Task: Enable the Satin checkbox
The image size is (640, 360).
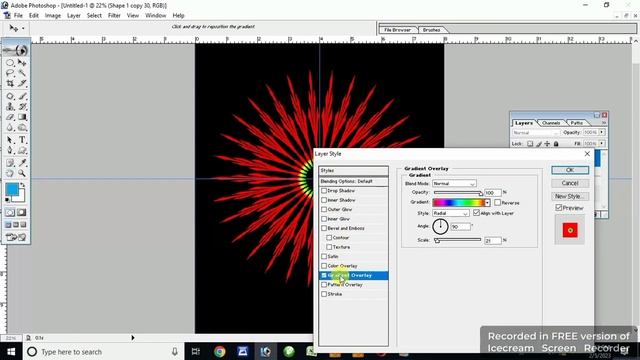Action: click(x=324, y=256)
